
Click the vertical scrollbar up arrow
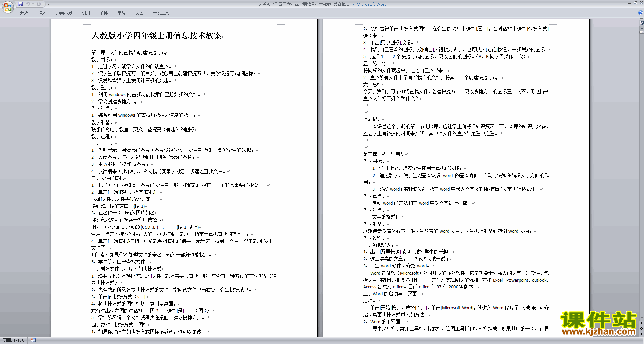pyautogui.click(x=641, y=28)
